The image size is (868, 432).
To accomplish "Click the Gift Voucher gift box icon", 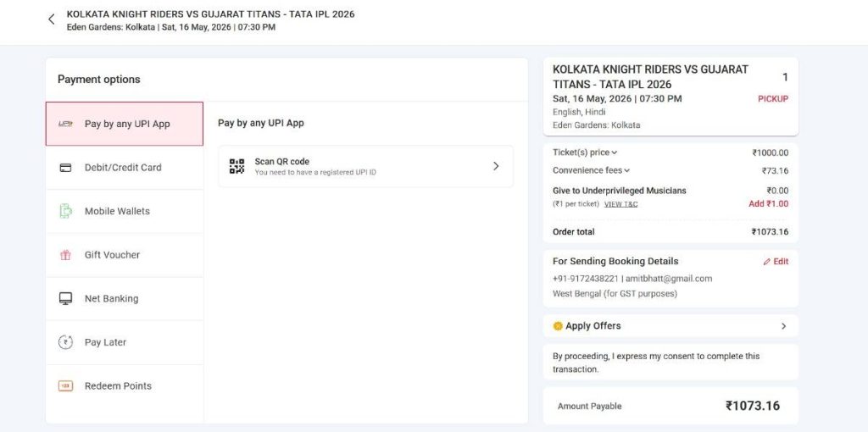I will coord(65,255).
